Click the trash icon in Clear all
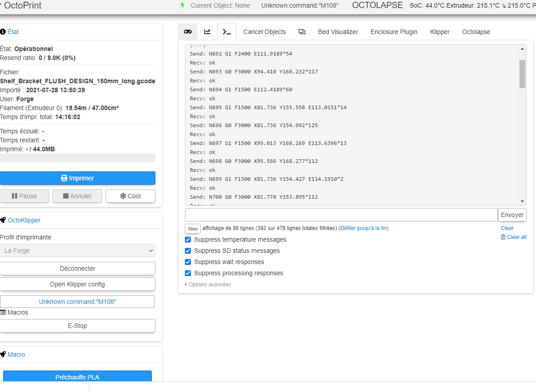This screenshot has width=536, height=392. (x=503, y=237)
